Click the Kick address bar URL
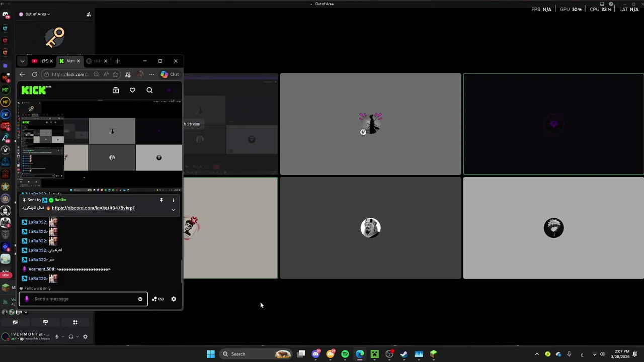Viewport: 644px width, 362px height. pyautogui.click(x=70, y=74)
